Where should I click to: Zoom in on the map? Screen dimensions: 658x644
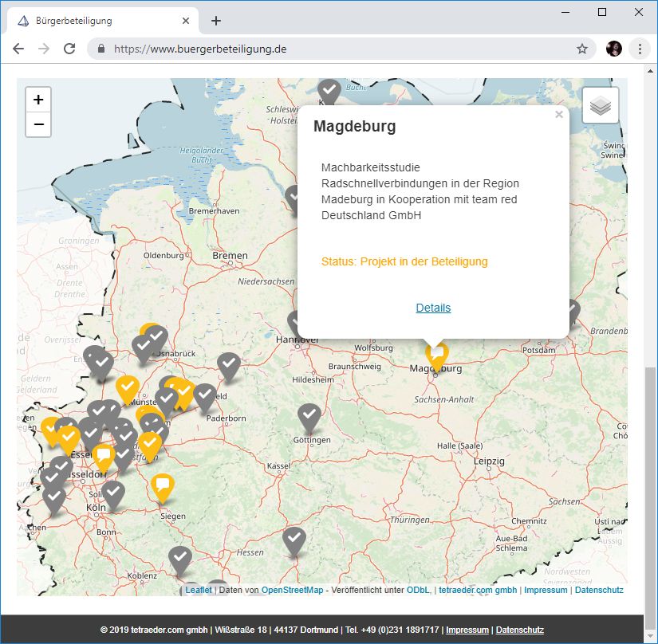[x=38, y=100]
